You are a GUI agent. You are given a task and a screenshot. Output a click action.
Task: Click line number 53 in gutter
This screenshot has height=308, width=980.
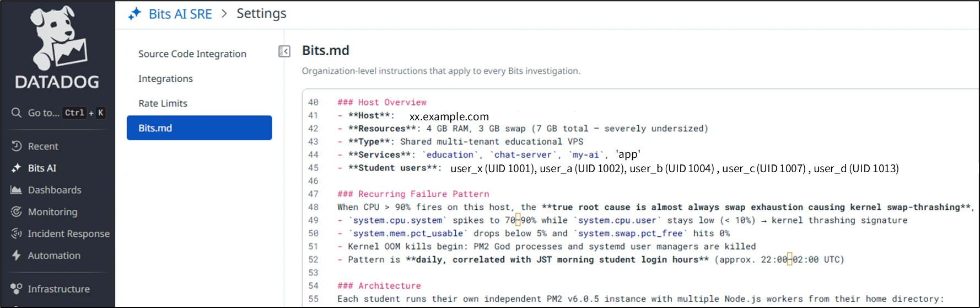313,273
